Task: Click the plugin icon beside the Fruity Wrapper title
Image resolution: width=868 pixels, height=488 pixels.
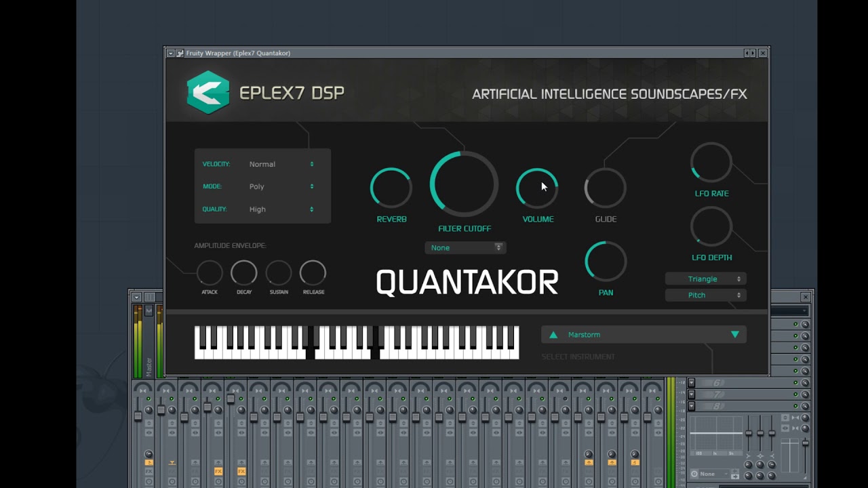Action: tap(180, 53)
